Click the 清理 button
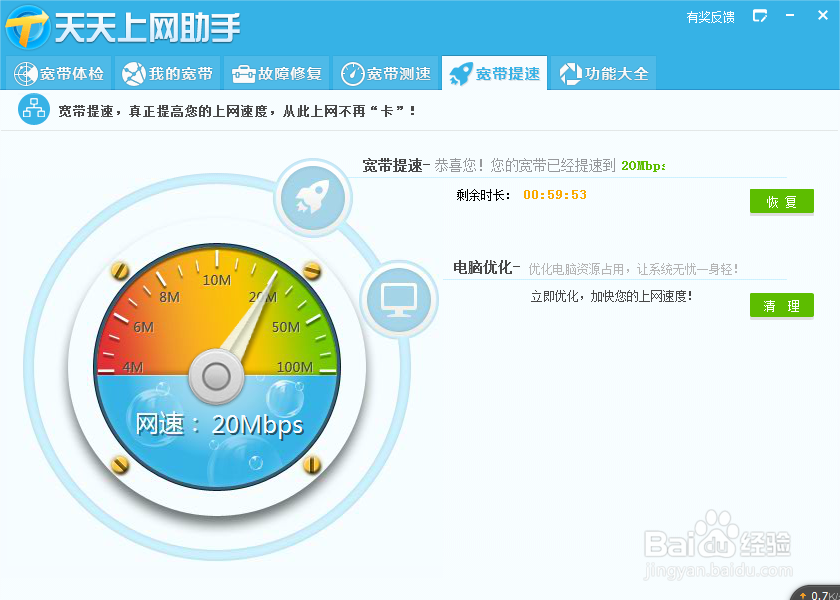This screenshot has height=600, width=840. click(782, 305)
